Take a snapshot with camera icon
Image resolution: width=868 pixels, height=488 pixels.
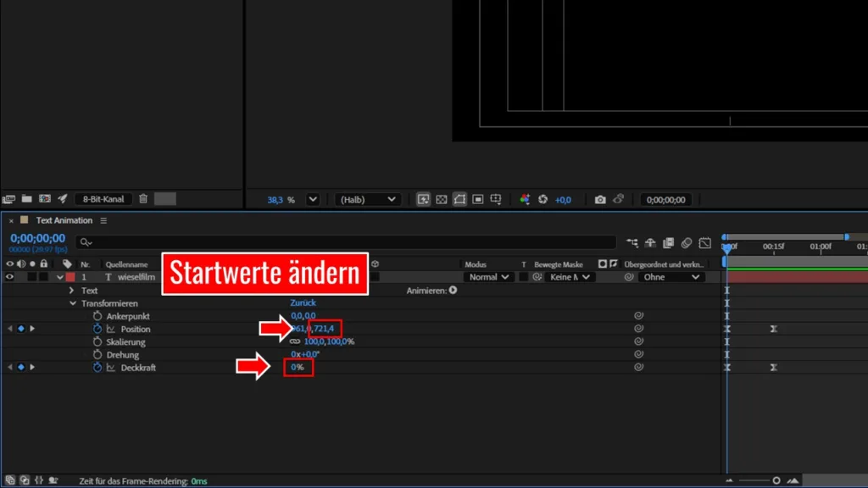pyautogui.click(x=600, y=200)
